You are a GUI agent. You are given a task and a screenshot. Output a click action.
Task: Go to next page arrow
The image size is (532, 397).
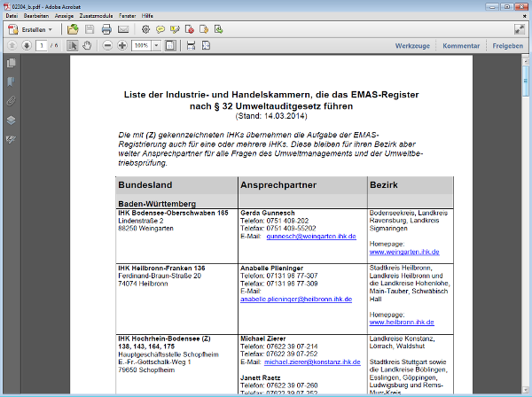coord(27,45)
